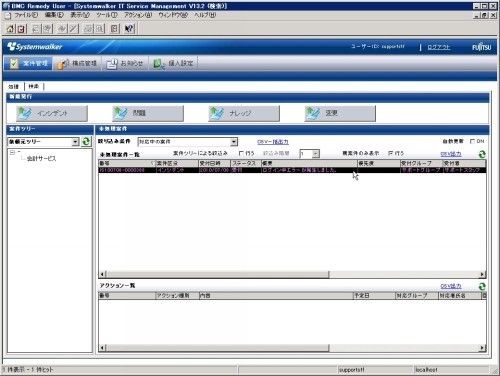This screenshot has height=376, width=500.
Task: Click the 問題 new issue button
Action: (148, 113)
